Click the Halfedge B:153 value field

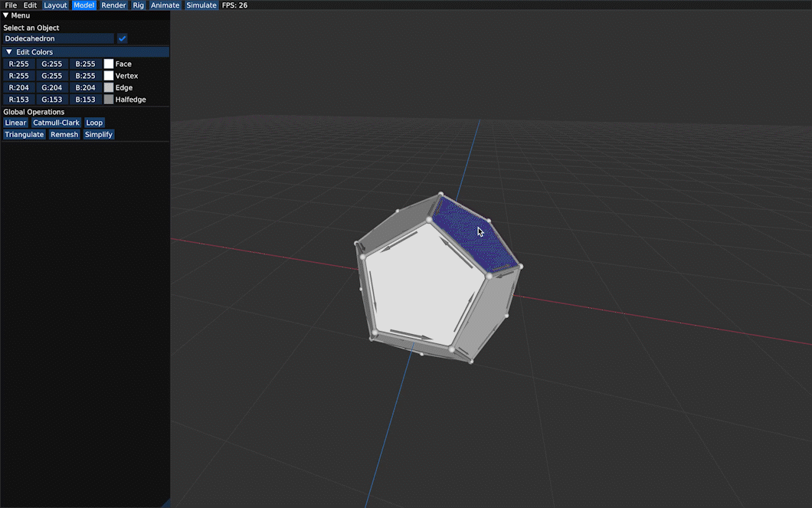click(86, 100)
